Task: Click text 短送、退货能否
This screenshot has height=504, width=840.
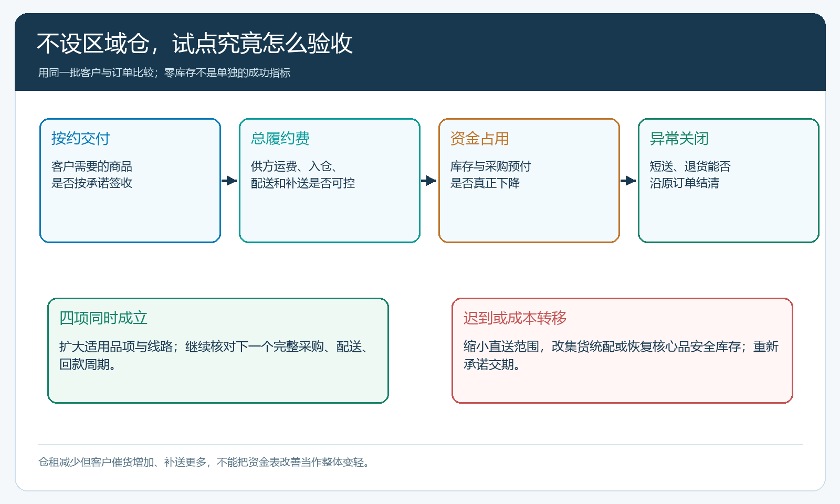Action: coord(690,166)
